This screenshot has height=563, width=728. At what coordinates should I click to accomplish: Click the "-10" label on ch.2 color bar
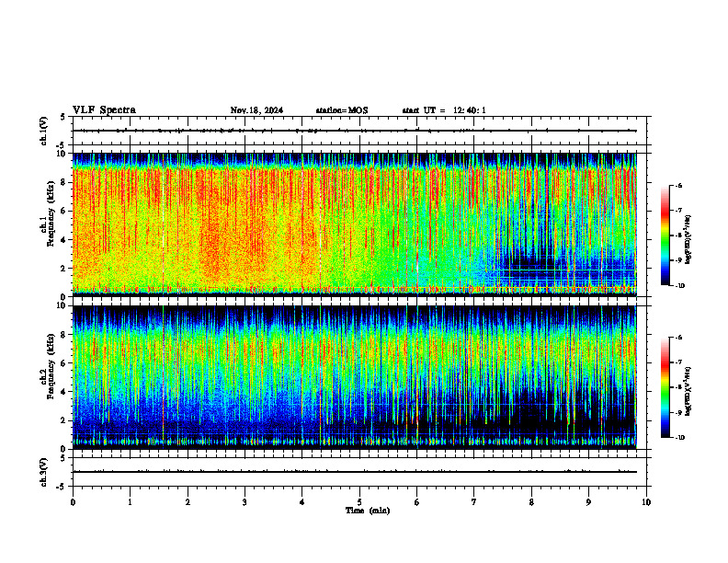(679, 438)
